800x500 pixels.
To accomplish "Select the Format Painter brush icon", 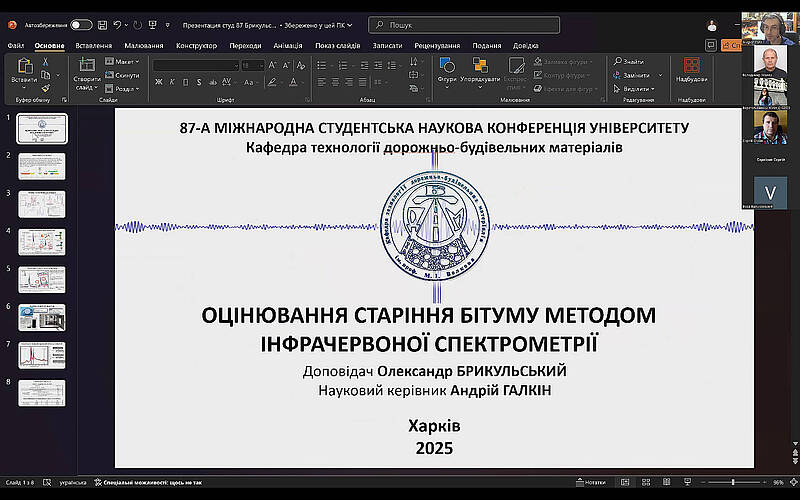I will tap(45, 88).
